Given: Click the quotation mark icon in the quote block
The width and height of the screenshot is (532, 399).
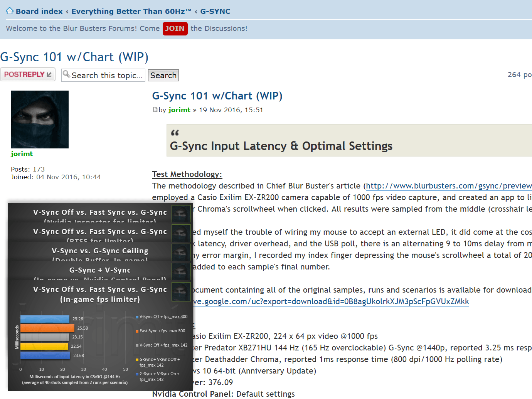Looking at the screenshot, I should 175,133.
